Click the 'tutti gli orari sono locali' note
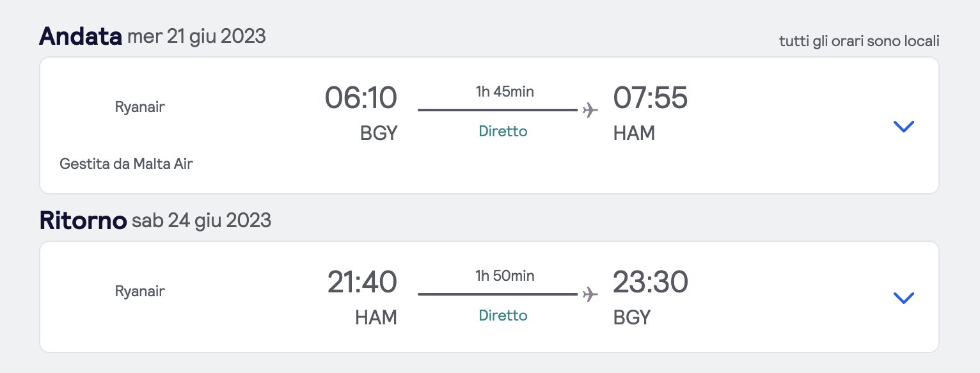 point(858,42)
